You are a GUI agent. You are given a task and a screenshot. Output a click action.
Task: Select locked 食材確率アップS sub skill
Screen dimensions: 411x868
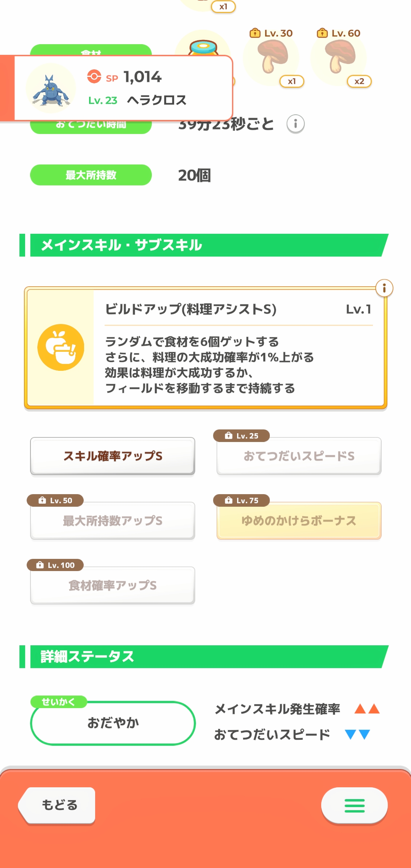[113, 585]
